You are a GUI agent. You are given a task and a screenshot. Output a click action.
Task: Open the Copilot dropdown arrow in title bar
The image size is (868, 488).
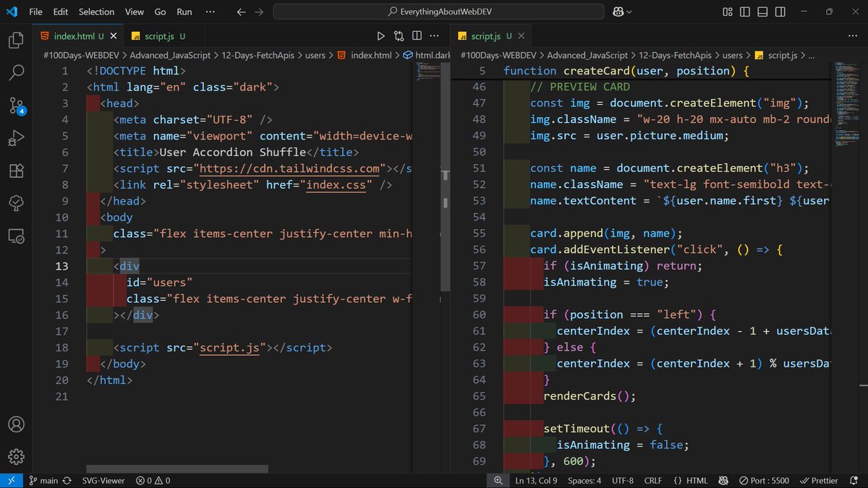pyautogui.click(x=629, y=12)
